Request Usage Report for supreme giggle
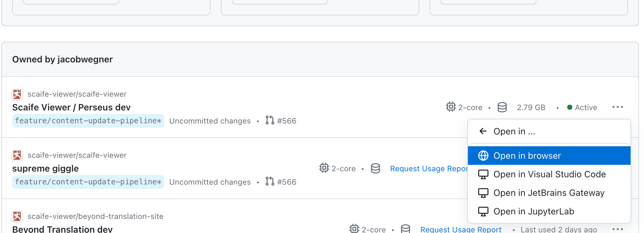Screen dimensions: 644x233 click(x=428, y=169)
